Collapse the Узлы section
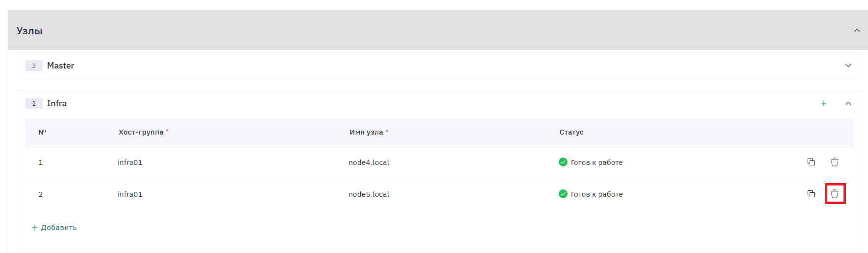 tap(857, 30)
